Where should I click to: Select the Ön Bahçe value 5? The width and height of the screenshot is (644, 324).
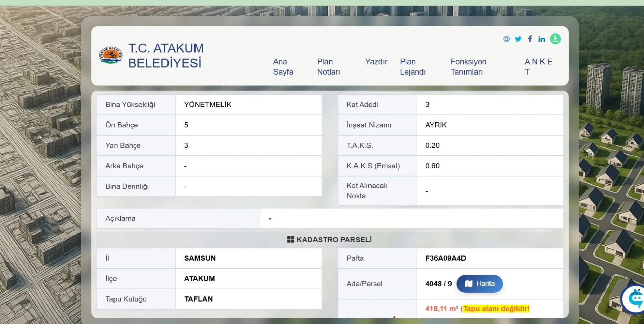(186, 125)
